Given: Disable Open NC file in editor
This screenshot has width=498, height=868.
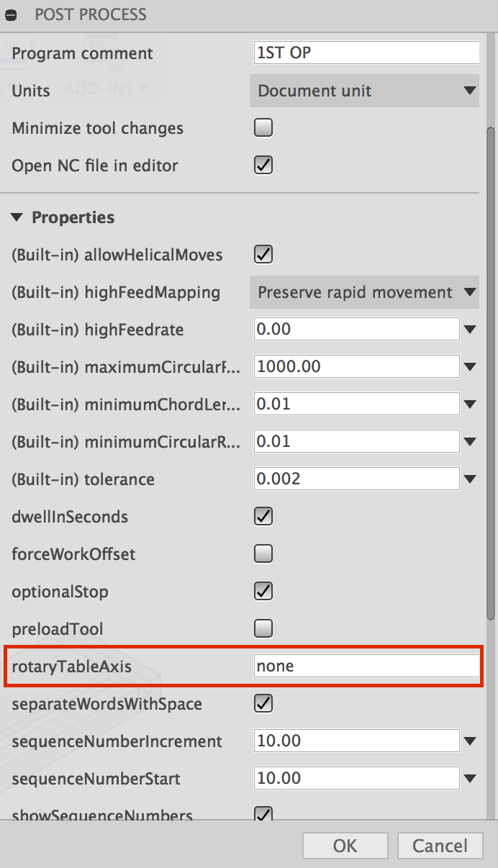Looking at the screenshot, I should (x=263, y=165).
